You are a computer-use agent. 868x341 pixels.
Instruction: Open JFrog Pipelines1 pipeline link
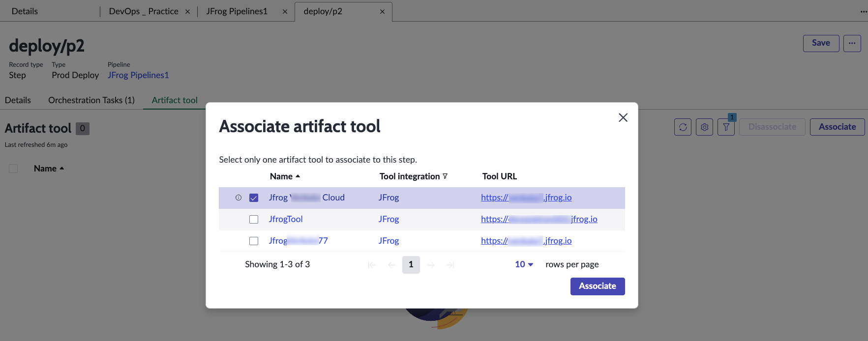point(138,75)
